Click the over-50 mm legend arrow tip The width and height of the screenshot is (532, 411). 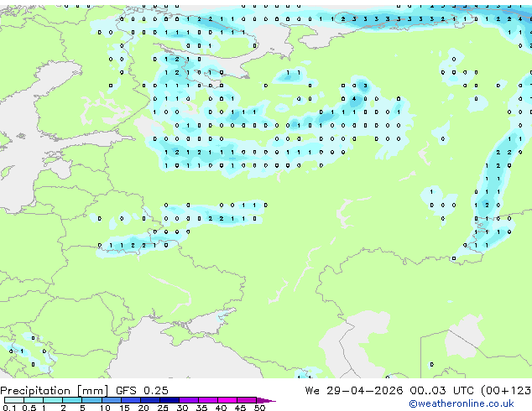(266, 400)
